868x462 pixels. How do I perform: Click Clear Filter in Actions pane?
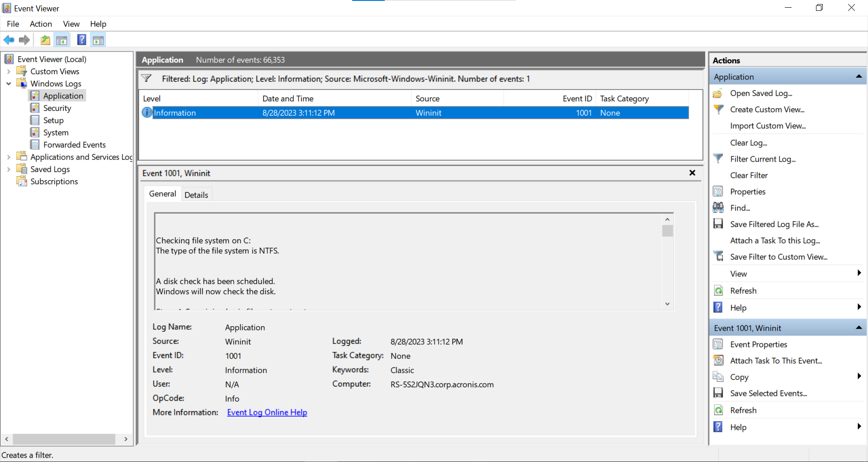(x=749, y=175)
